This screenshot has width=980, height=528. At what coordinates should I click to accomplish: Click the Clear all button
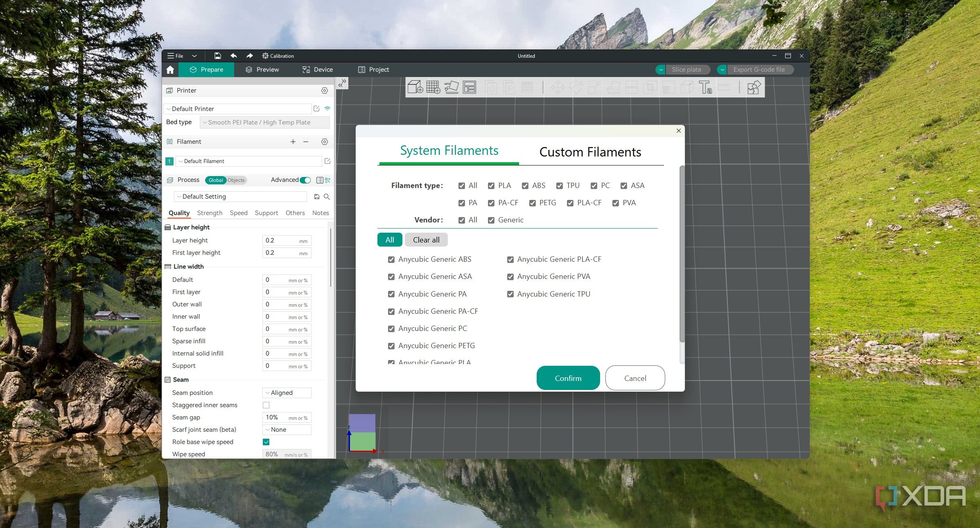click(426, 240)
